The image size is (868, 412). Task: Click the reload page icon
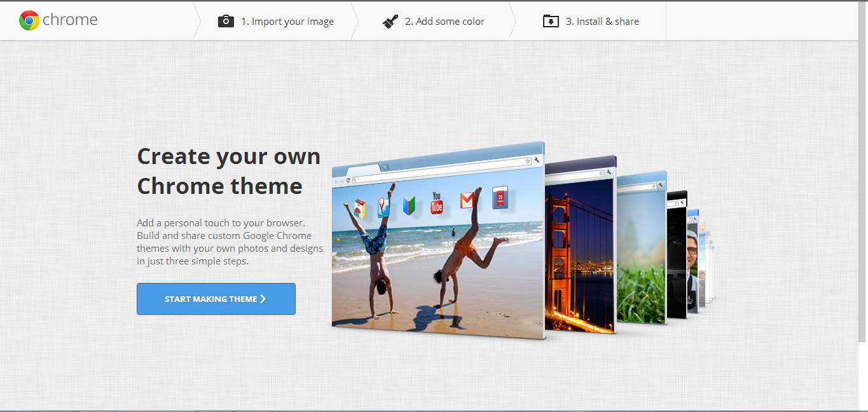[348, 180]
